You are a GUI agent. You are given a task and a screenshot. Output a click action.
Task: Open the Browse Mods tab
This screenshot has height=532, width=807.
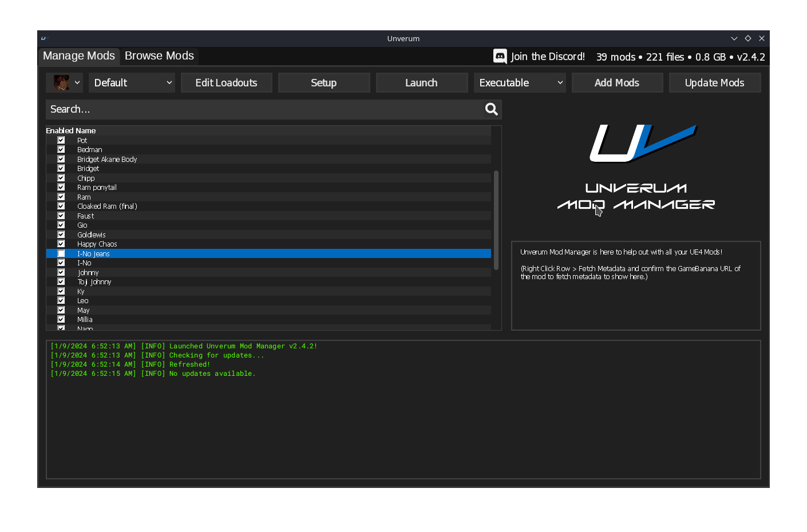point(159,56)
